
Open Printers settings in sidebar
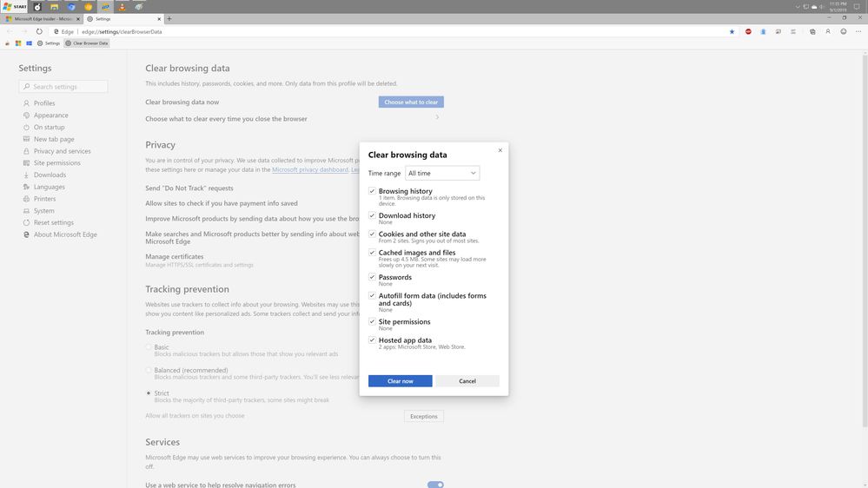(45, 199)
